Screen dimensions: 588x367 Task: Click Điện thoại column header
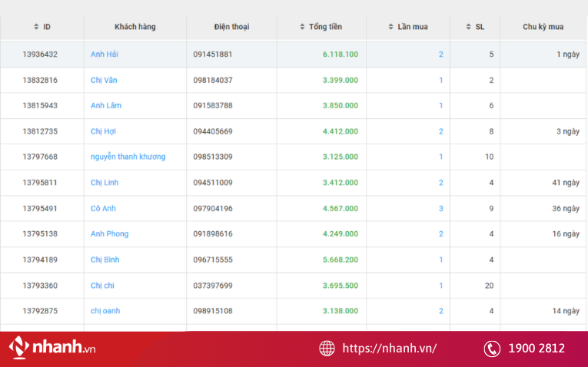pyautogui.click(x=231, y=27)
